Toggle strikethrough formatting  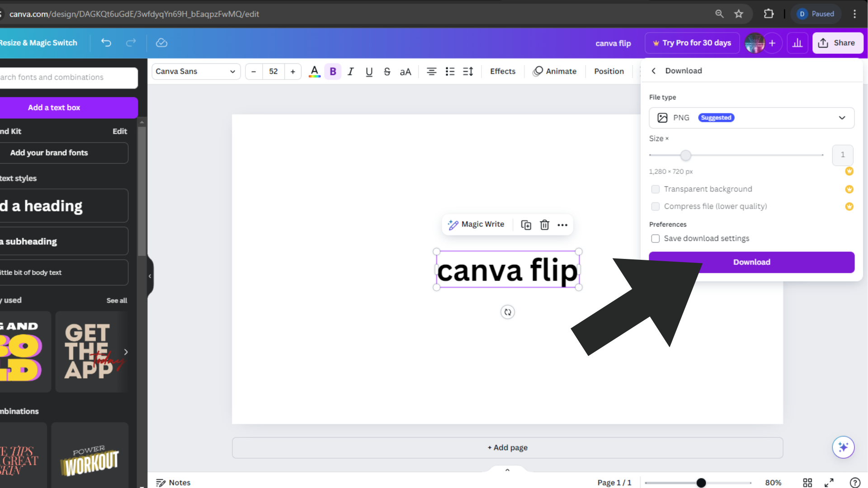[x=387, y=71]
